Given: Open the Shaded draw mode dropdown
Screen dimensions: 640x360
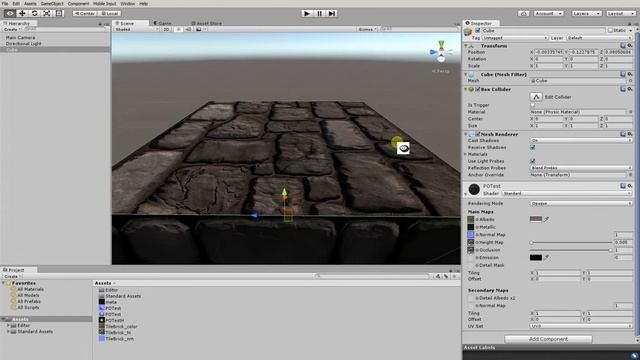Looking at the screenshot, I should pos(136,29).
